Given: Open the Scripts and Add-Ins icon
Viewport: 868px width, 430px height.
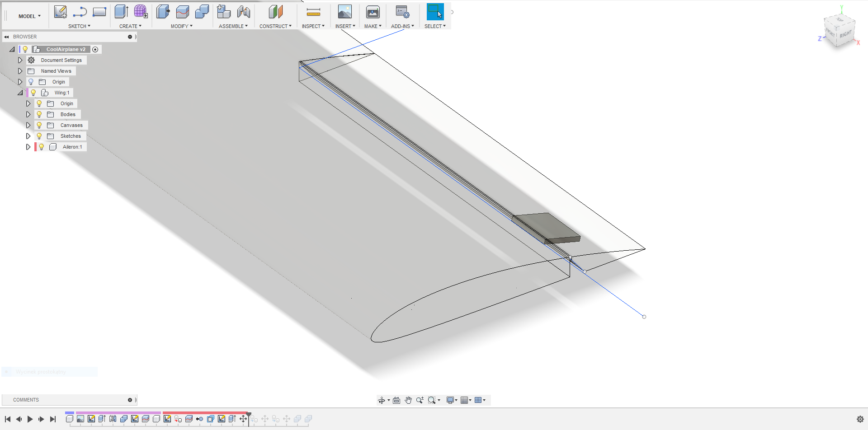Looking at the screenshot, I should click(x=402, y=12).
